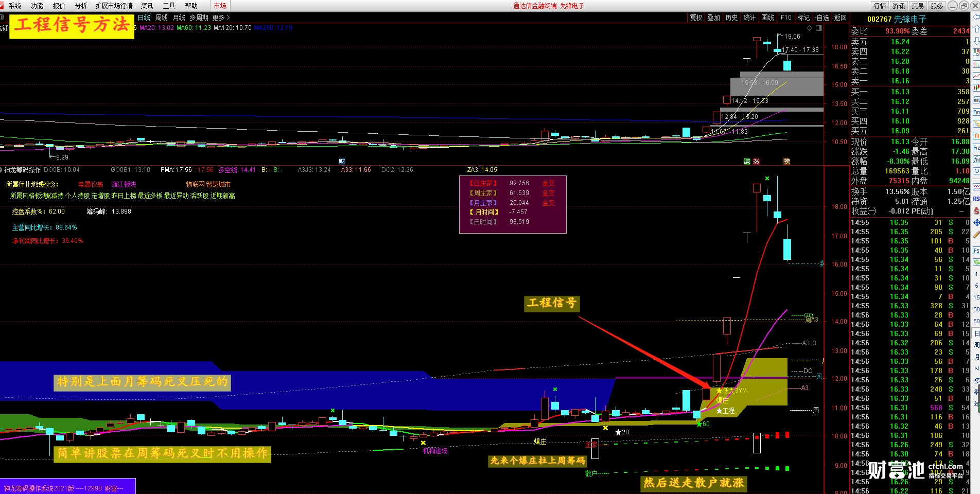Click the tree structure icon in the right sidebar

point(976,124)
